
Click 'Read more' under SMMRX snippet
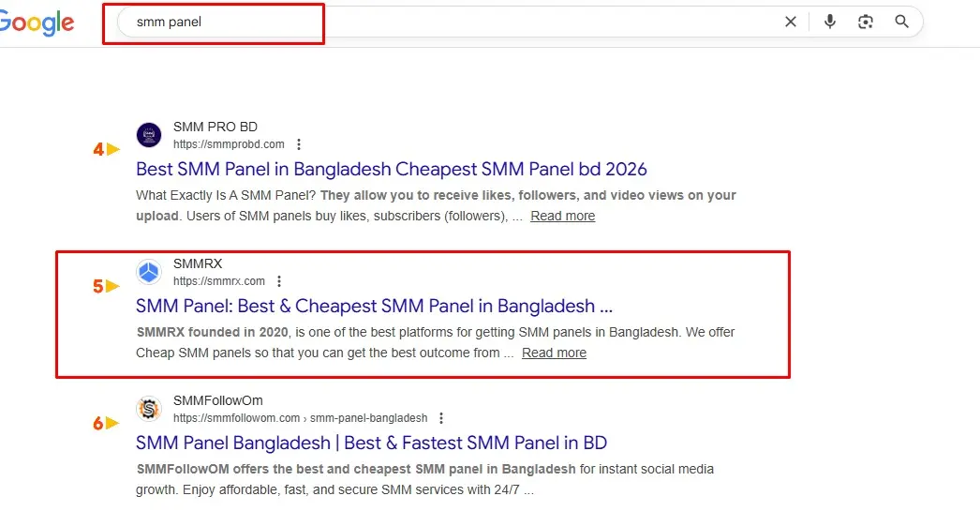tap(554, 353)
